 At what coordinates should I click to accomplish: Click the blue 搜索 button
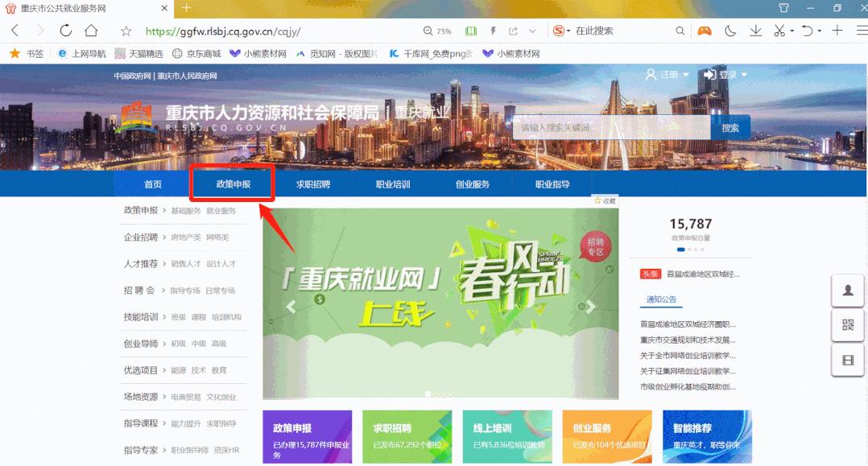pos(731,128)
